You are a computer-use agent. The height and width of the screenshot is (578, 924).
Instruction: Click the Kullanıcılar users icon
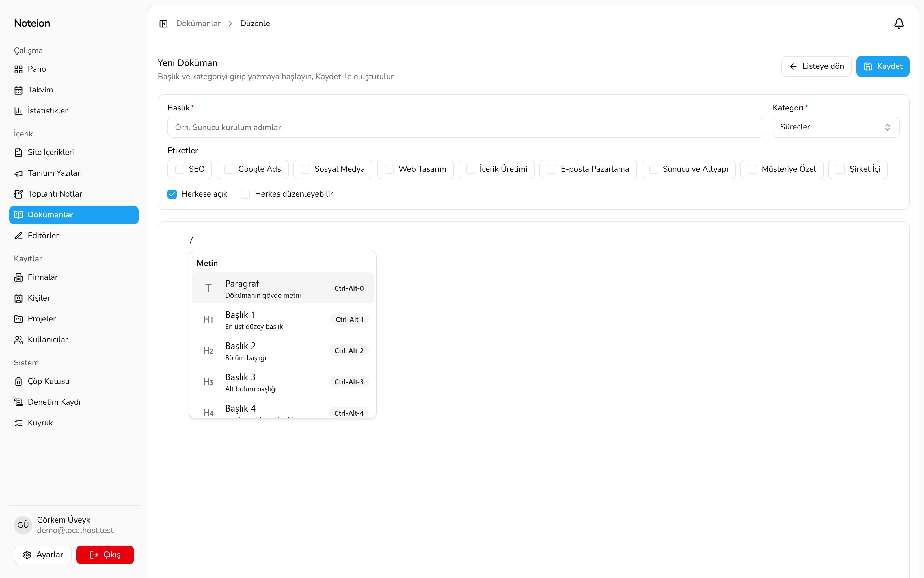point(18,340)
